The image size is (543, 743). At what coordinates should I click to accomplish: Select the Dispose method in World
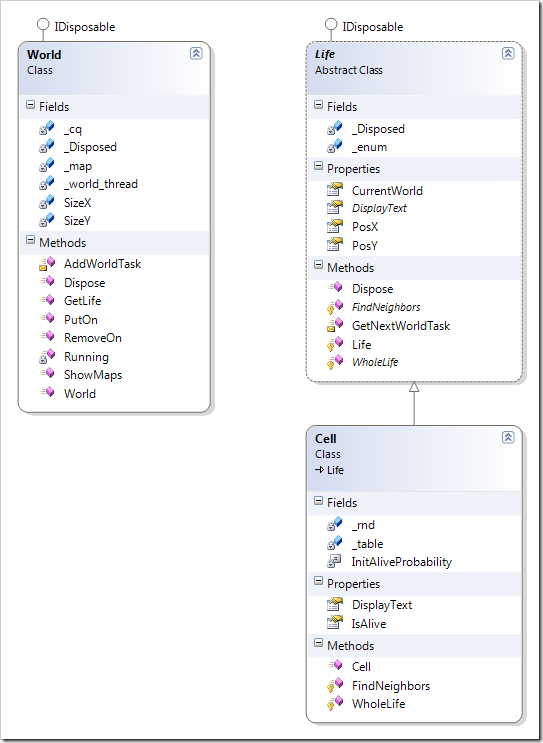coord(84,283)
